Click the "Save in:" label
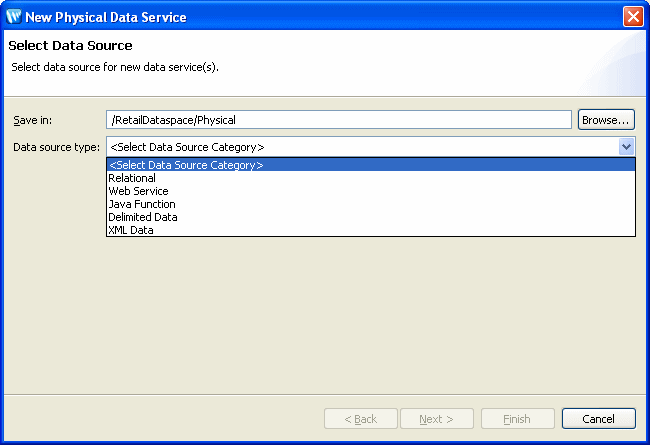 33,120
